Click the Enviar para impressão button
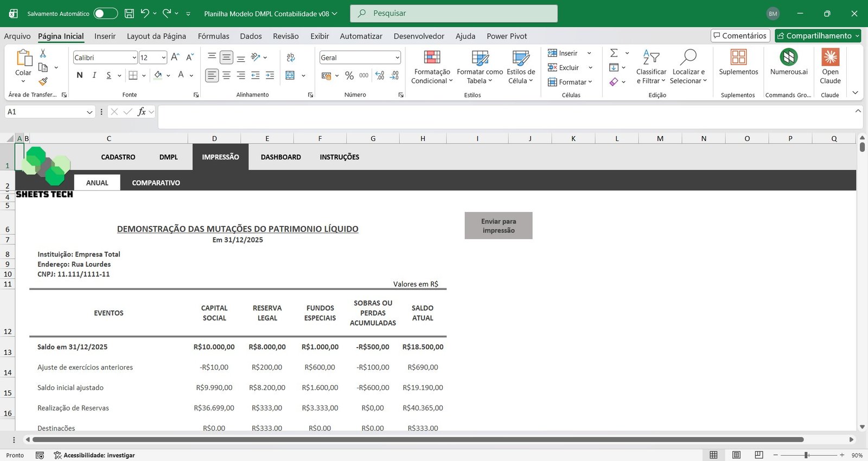 coord(498,226)
